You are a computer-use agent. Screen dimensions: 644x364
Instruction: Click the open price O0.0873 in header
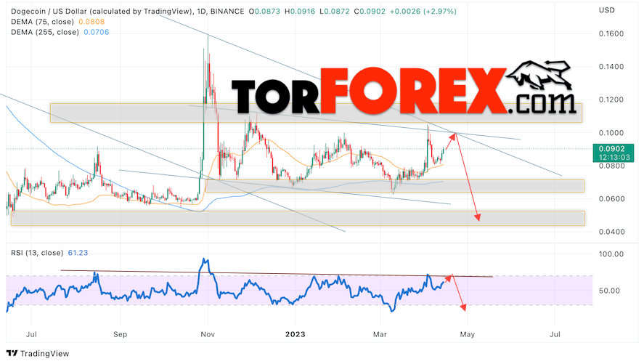click(x=264, y=12)
